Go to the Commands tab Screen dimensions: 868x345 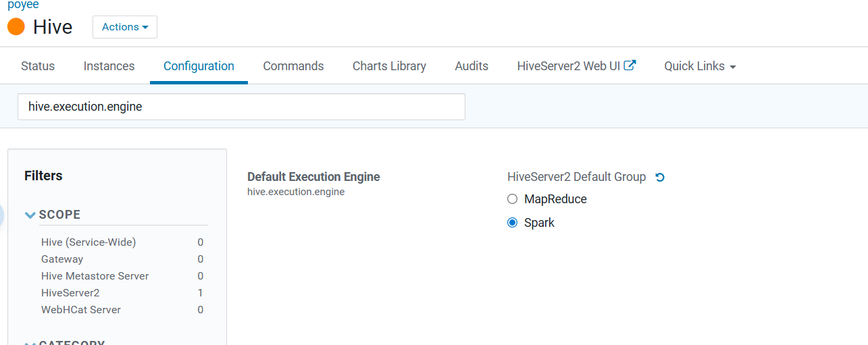[293, 66]
